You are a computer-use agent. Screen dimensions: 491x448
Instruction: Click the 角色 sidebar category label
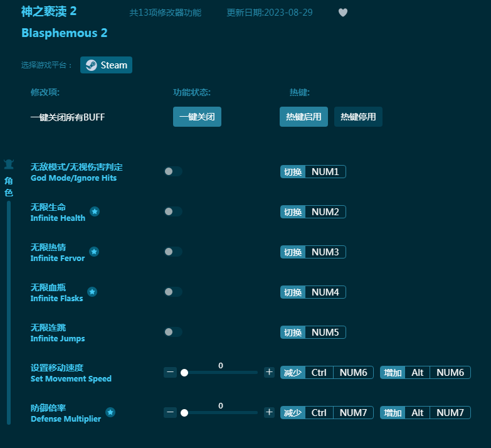(x=9, y=187)
